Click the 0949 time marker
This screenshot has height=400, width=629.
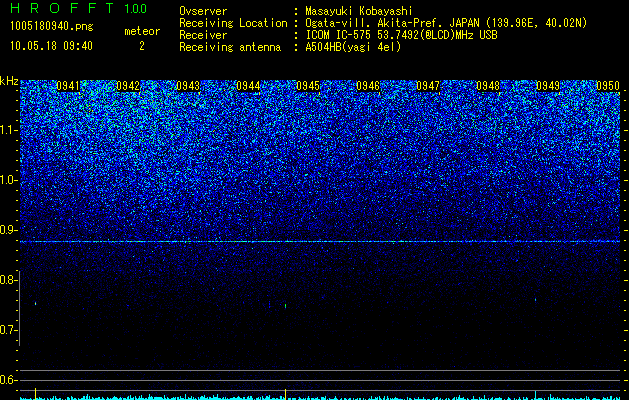pyautogui.click(x=548, y=86)
